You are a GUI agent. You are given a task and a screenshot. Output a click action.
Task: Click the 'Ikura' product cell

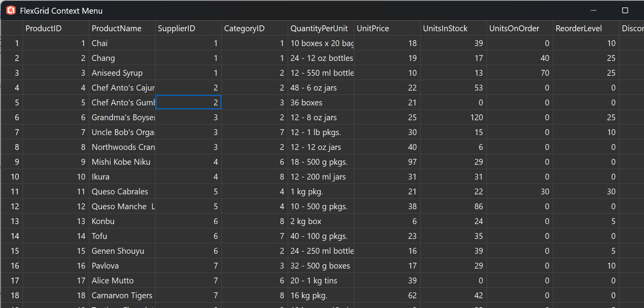[122, 177]
